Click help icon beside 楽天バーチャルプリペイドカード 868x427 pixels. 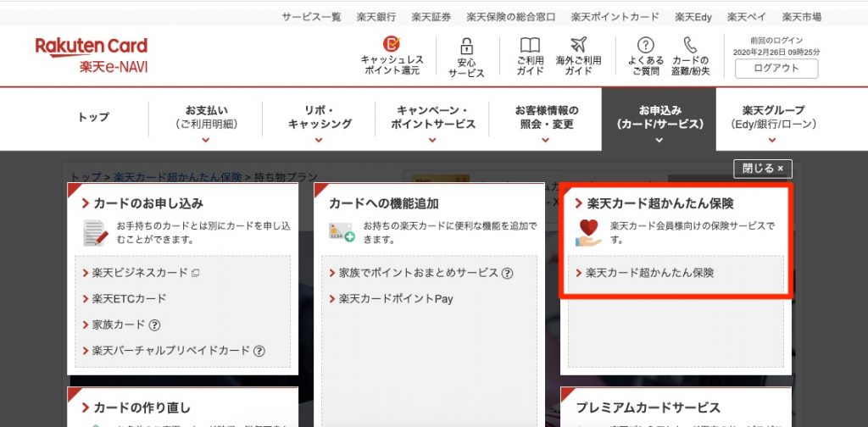(259, 351)
